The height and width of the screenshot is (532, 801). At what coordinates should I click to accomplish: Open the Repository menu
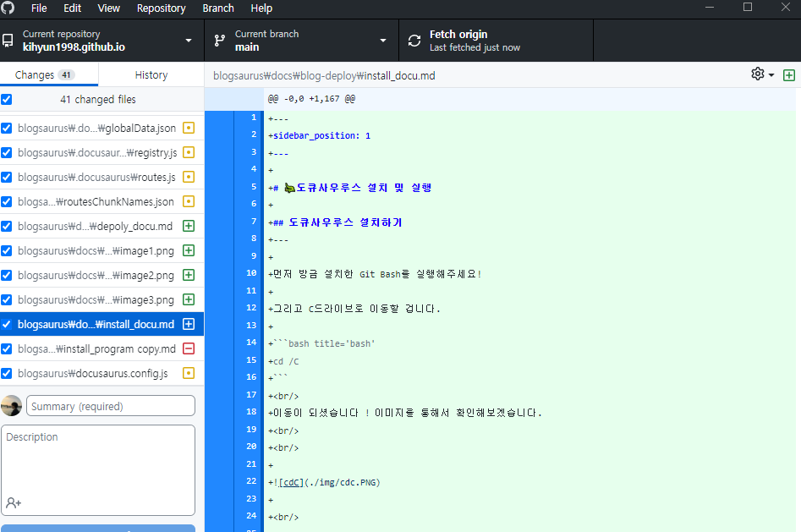[x=161, y=8]
